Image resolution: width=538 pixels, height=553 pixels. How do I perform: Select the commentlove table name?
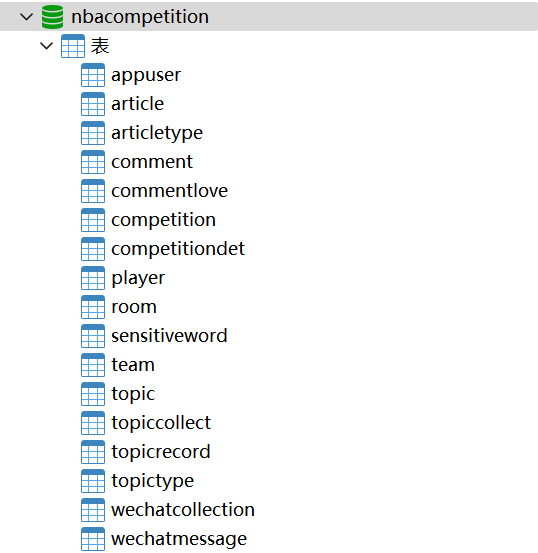click(170, 191)
